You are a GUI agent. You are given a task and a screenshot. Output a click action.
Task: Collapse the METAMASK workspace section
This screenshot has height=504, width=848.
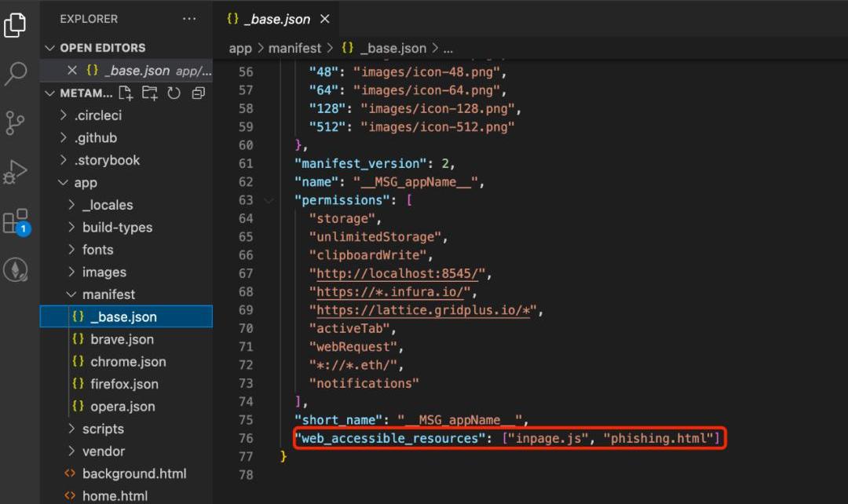pyautogui.click(x=49, y=93)
